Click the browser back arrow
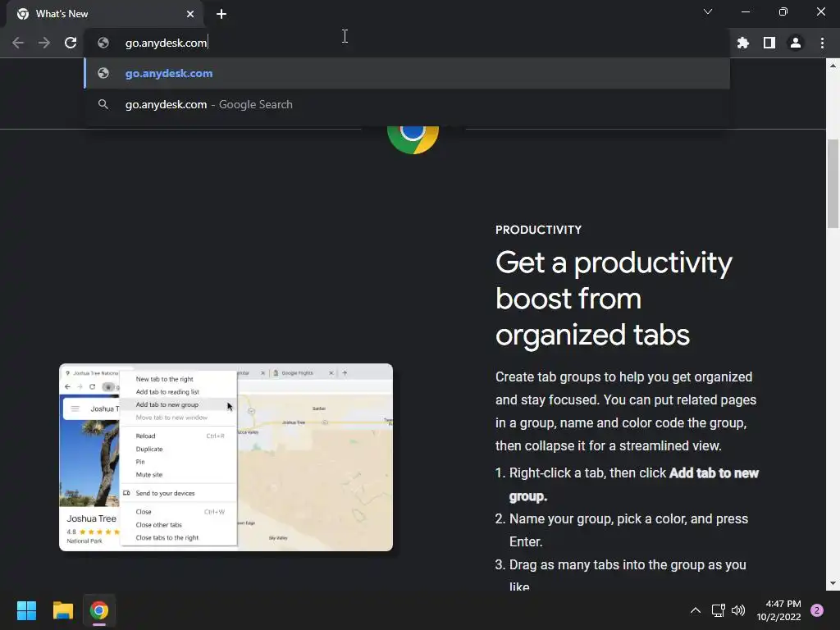Viewport: 840px width, 630px height. click(18, 43)
